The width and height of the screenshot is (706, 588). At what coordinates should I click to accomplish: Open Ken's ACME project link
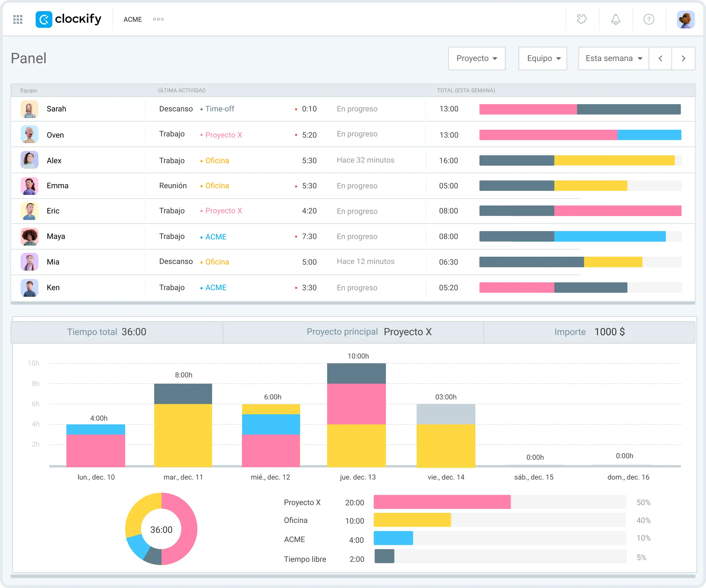216,288
